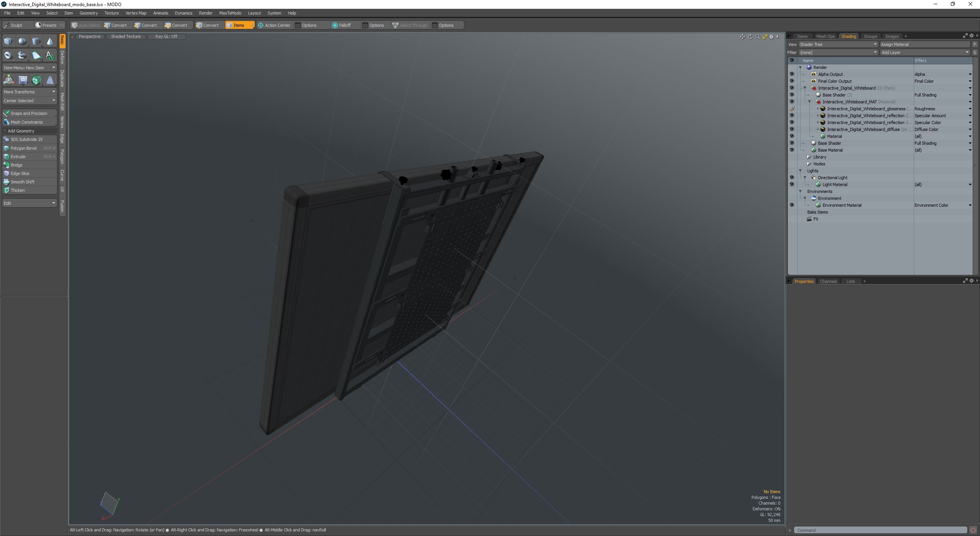980x536 pixels.
Task: Open Presets browser
Action: [49, 25]
